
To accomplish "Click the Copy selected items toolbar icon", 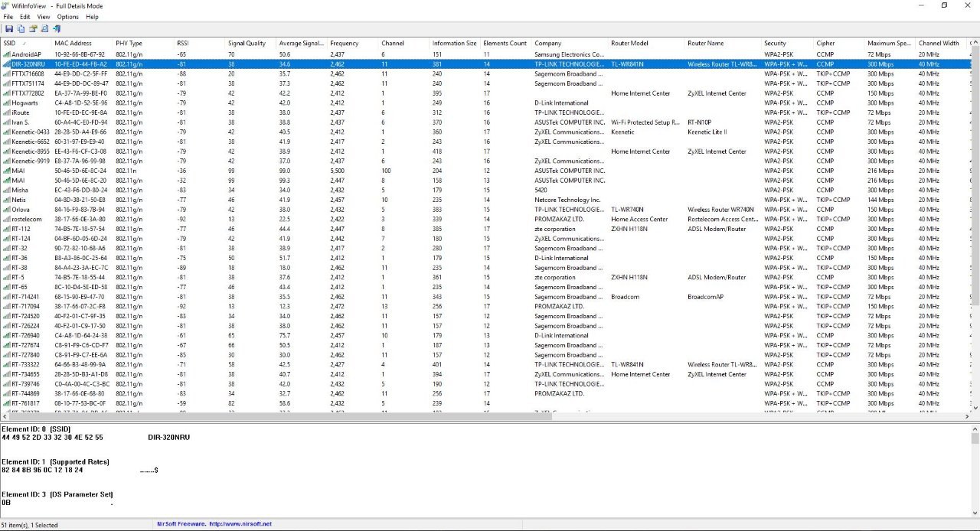I will (x=21, y=29).
